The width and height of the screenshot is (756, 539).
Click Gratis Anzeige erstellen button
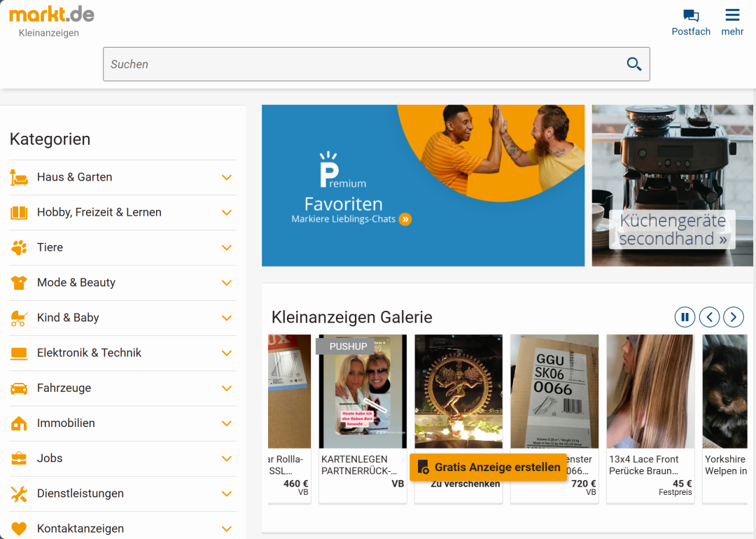pyautogui.click(x=488, y=467)
